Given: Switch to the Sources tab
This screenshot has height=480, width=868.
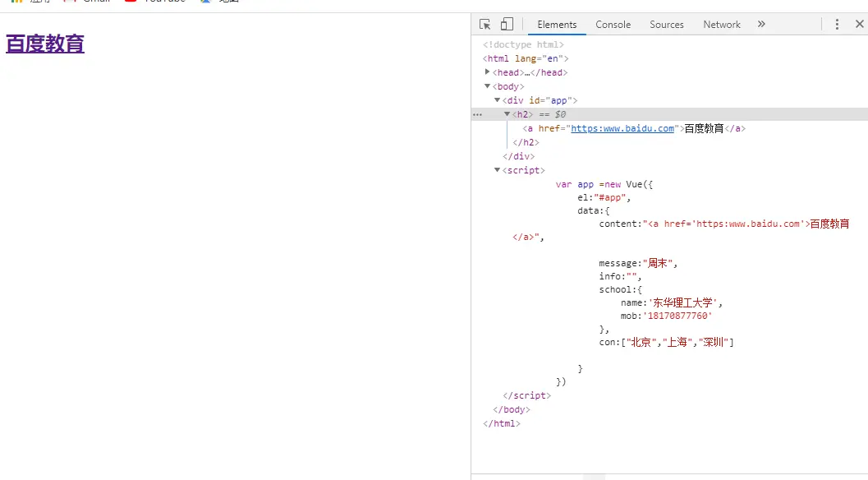Looking at the screenshot, I should [x=667, y=25].
